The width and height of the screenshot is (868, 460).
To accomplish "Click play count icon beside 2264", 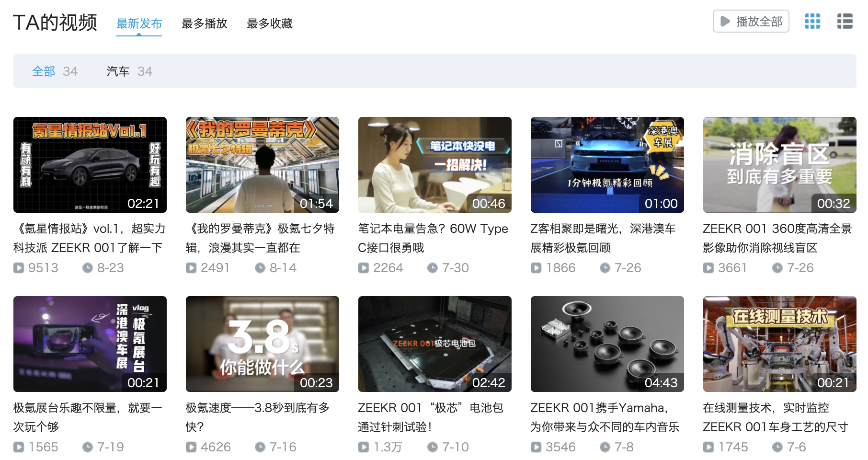I will pyautogui.click(x=364, y=268).
